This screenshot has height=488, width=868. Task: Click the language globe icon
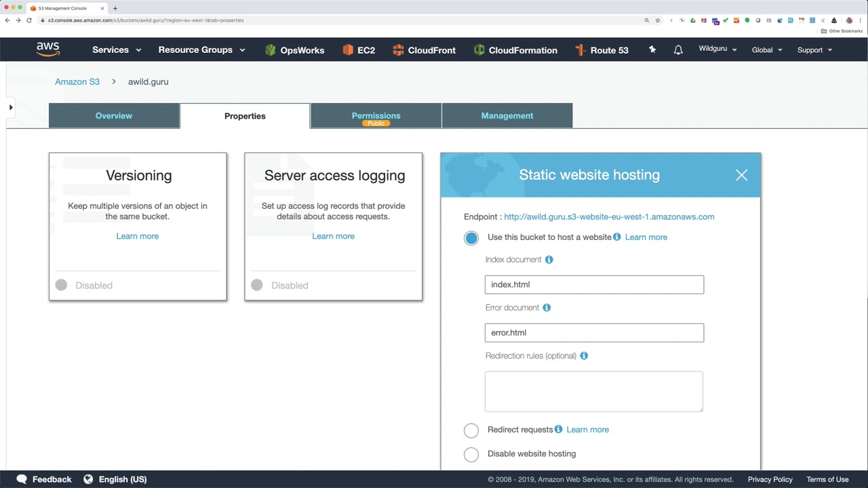click(x=88, y=479)
